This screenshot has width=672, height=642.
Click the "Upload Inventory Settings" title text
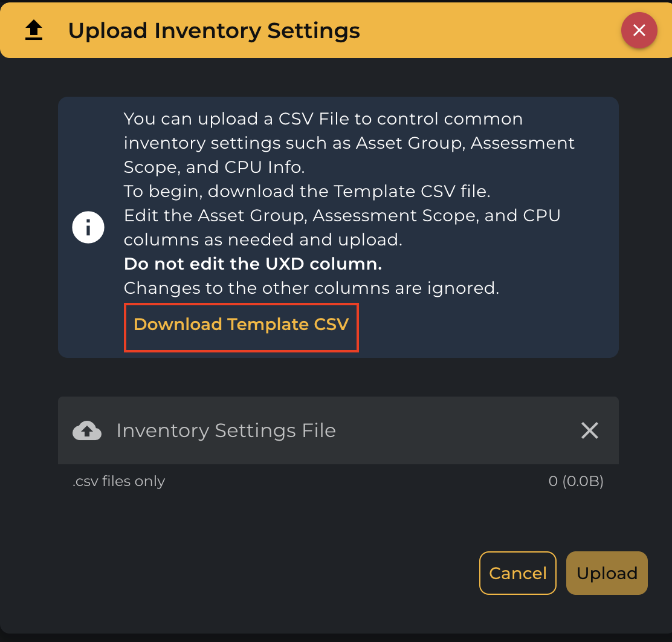214,30
